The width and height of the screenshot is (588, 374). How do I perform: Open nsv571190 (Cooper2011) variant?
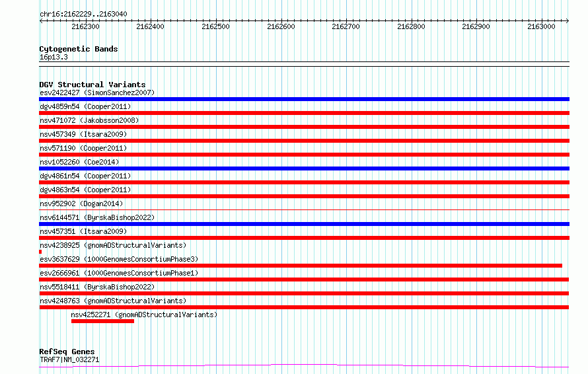[83, 148]
